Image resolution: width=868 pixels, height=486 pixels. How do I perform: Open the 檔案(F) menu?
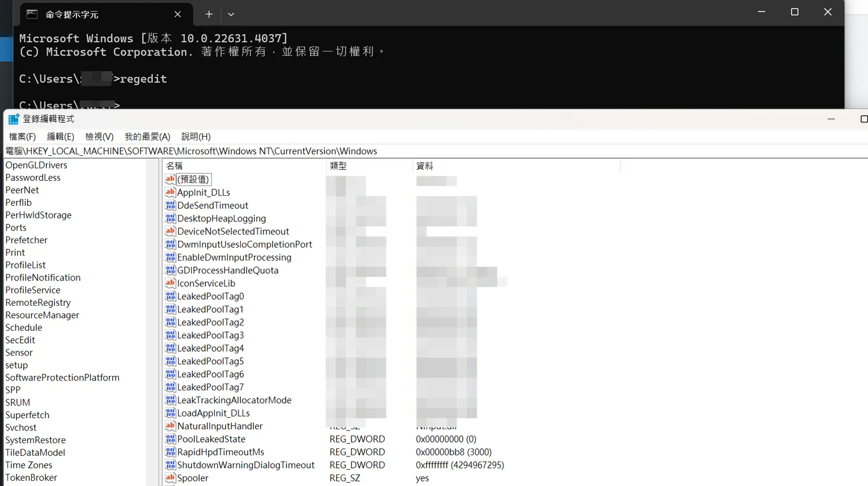(x=22, y=137)
